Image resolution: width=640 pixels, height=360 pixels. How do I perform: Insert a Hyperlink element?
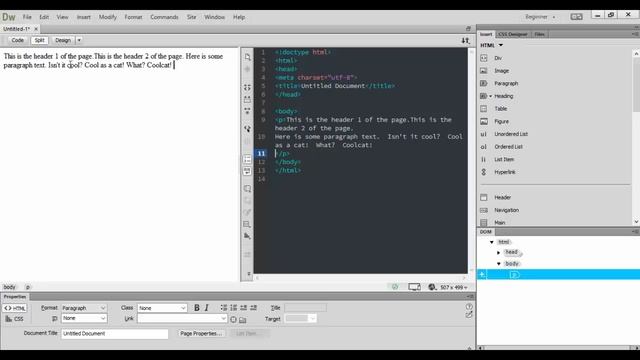(504, 172)
